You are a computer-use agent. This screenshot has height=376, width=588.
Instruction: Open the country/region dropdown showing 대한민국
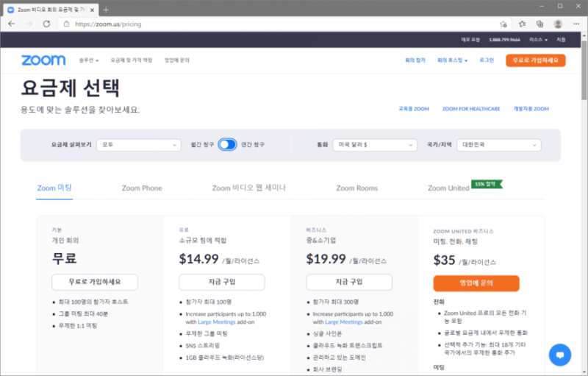499,145
